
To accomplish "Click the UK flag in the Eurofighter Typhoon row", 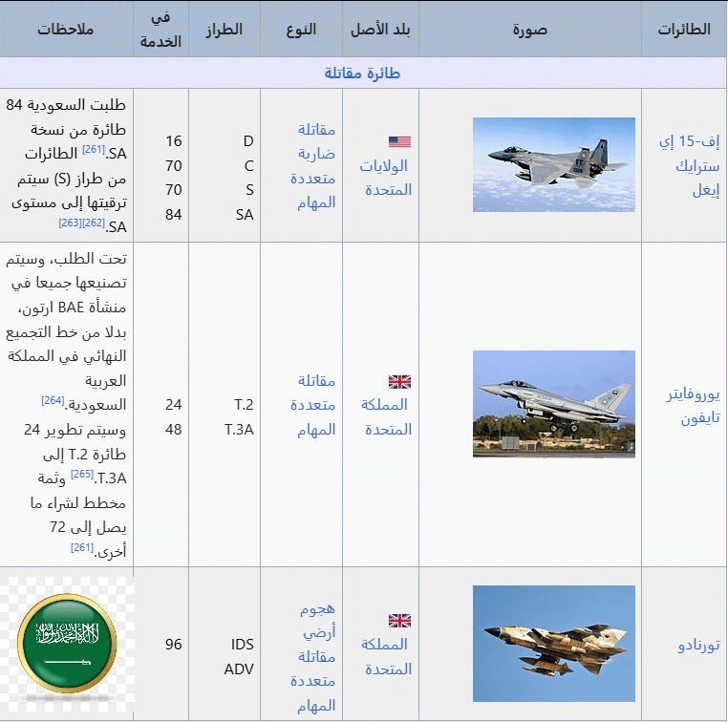I will (x=399, y=382).
